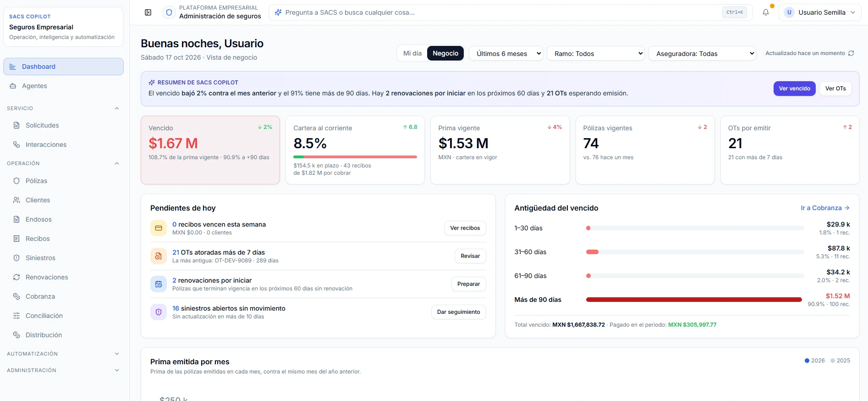Click the Distribución sidebar icon
Image resolution: width=868 pixels, height=401 pixels.
pos(16,335)
